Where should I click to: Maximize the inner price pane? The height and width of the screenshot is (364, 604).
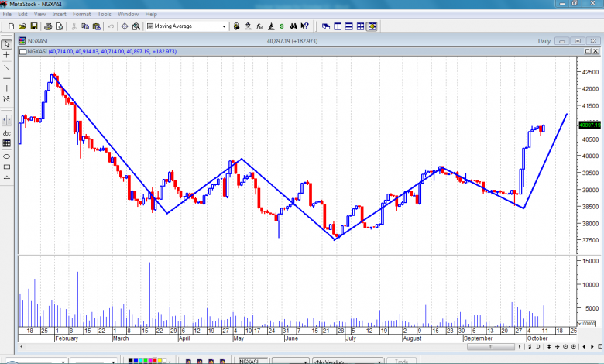click(x=588, y=51)
